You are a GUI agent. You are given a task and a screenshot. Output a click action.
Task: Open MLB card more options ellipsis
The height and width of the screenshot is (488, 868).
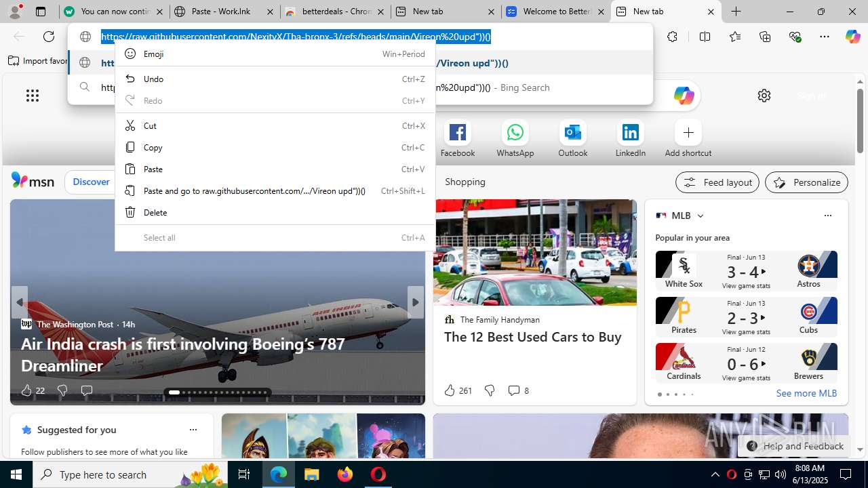827,216
